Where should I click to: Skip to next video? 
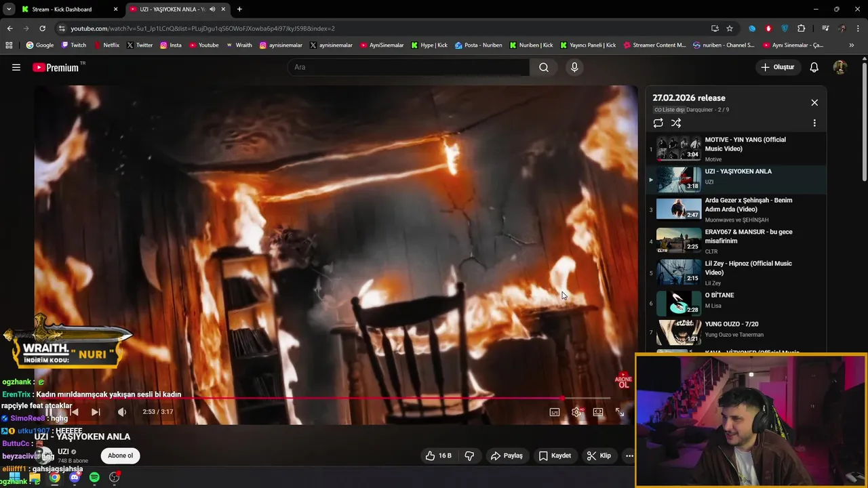(x=96, y=411)
